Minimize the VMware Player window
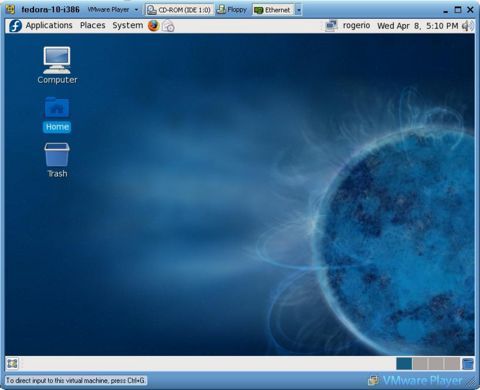The image size is (480, 390). (x=446, y=11)
